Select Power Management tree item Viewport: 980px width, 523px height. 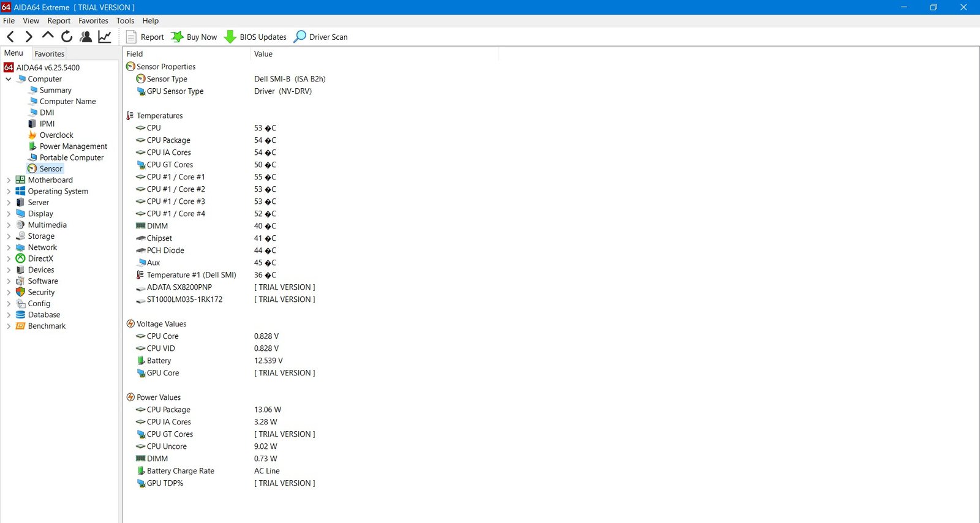(73, 146)
